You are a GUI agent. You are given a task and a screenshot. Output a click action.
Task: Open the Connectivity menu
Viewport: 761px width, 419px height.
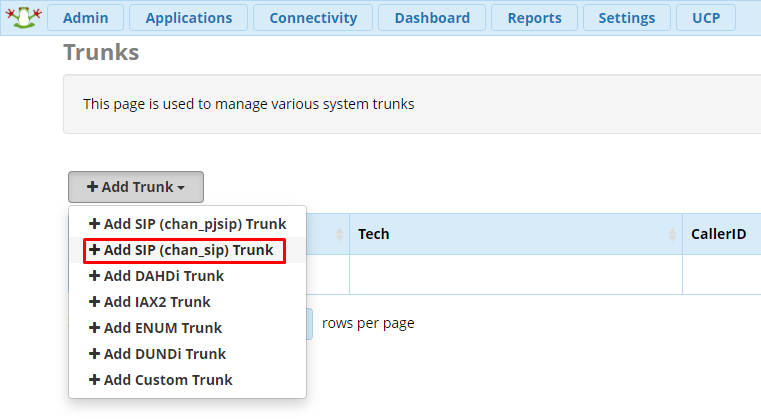pyautogui.click(x=313, y=18)
